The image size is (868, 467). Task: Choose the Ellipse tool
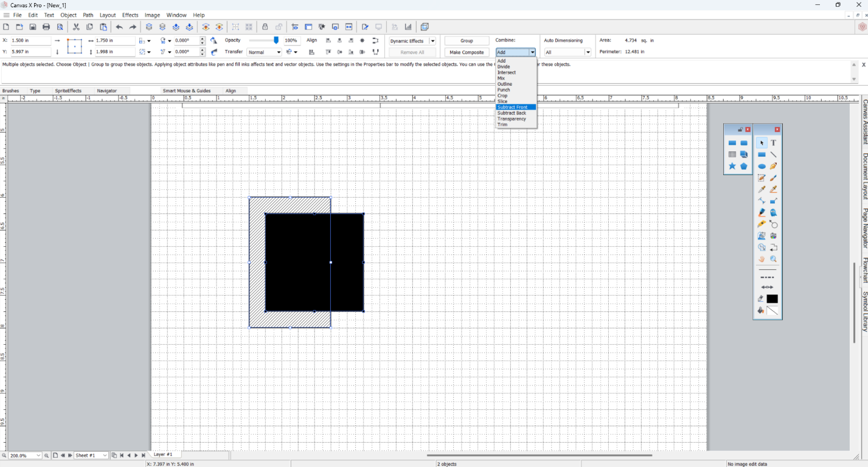coord(762,166)
